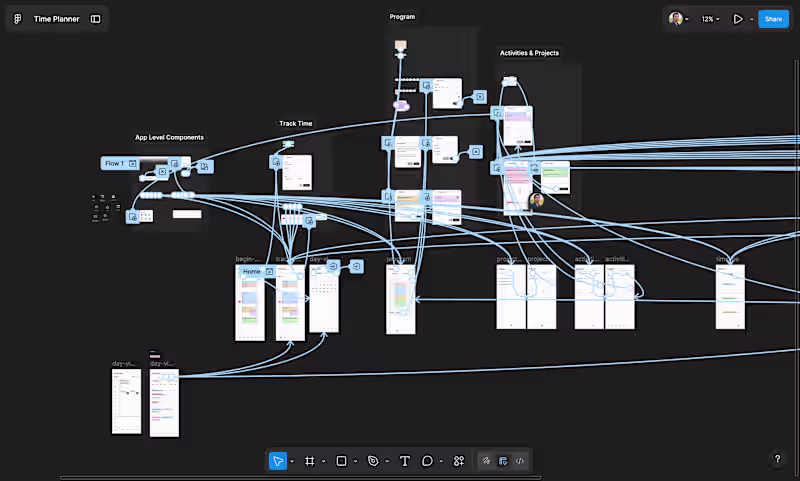Open the prototype play options arrow
800x481 pixels.
[x=752, y=19]
